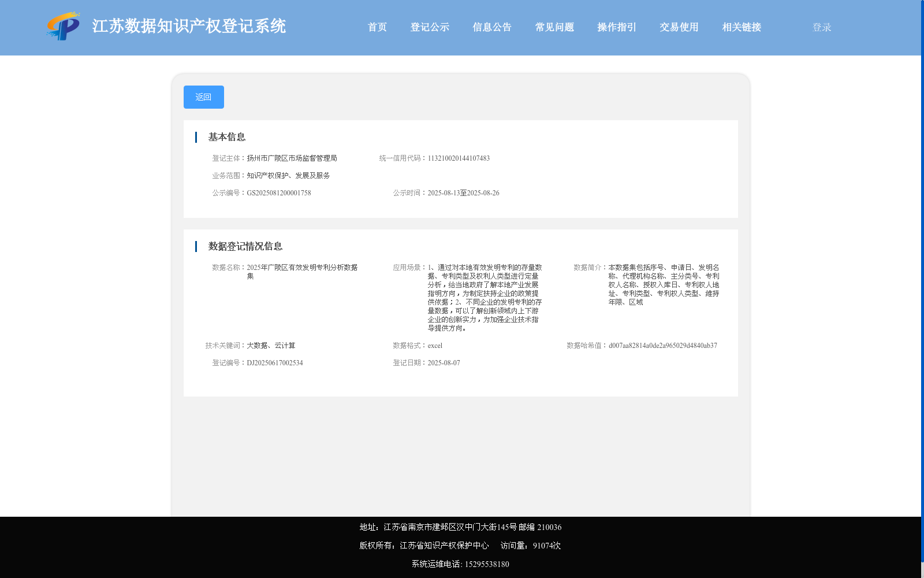Select publication number GS2025081200001758

tap(279, 193)
